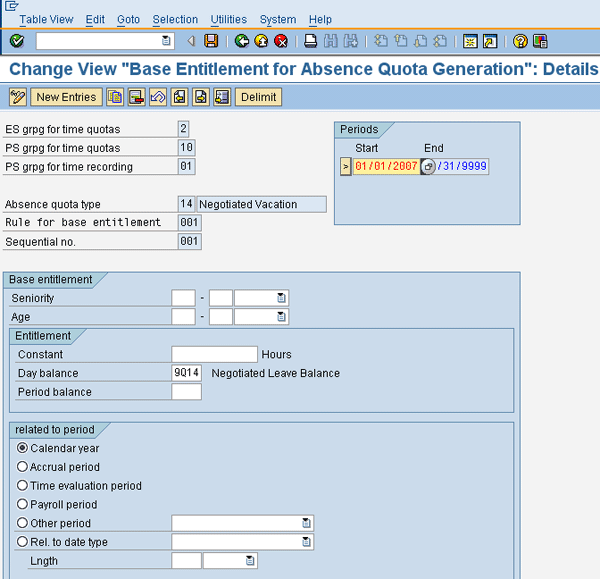This screenshot has height=579, width=600.
Task: Click the Delimit button
Action: pos(258,97)
